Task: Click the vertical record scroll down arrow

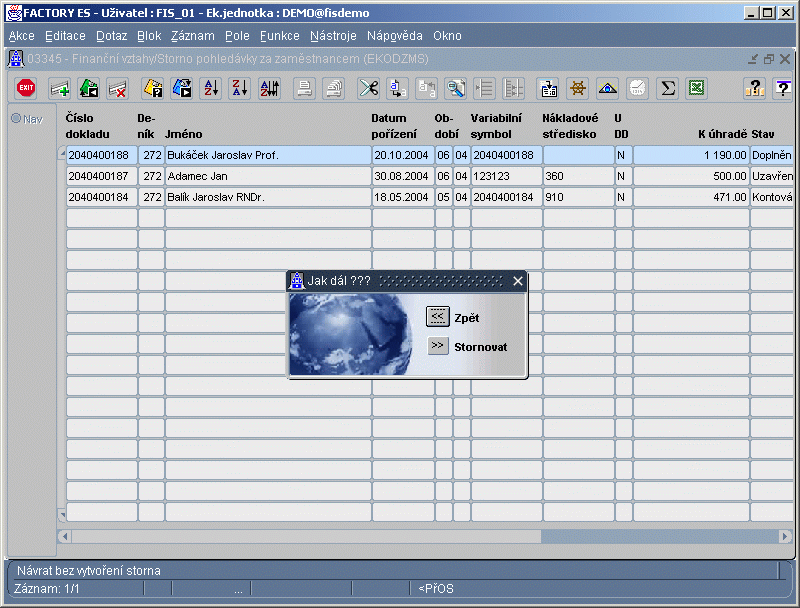Action: click(x=62, y=515)
